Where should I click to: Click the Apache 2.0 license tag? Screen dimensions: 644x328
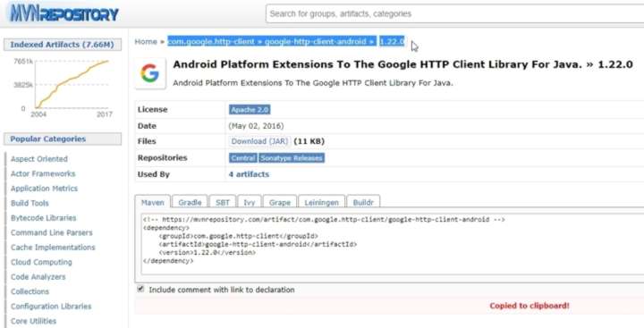[x=250, y=110]
